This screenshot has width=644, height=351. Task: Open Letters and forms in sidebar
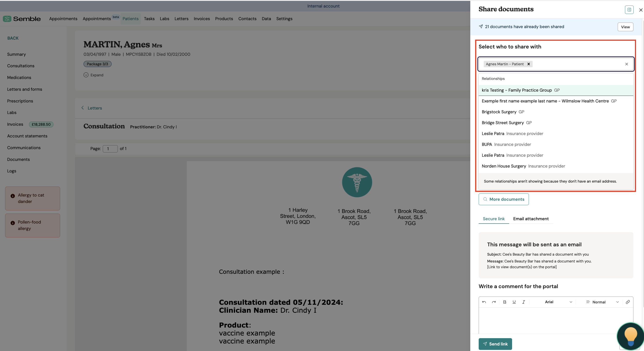25,89
